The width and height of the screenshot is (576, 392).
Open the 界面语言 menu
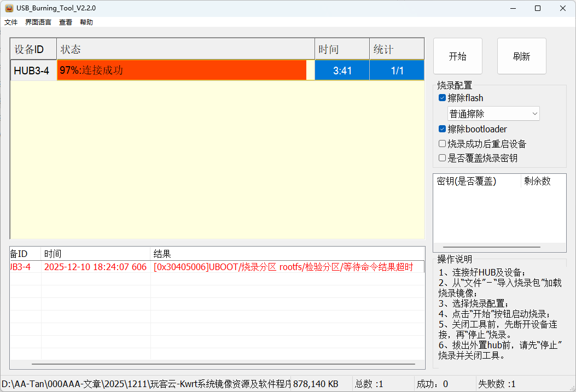click(38, 22)
